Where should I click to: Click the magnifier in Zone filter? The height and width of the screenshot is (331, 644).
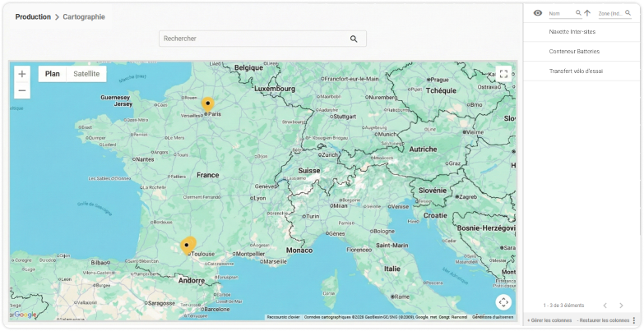tap(628, 13)
